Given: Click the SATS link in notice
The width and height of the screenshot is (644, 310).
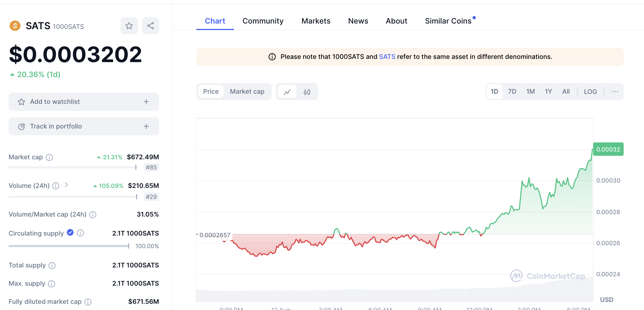Looking at the screenshot, I should pyautogui.click(x=387, y=57).
